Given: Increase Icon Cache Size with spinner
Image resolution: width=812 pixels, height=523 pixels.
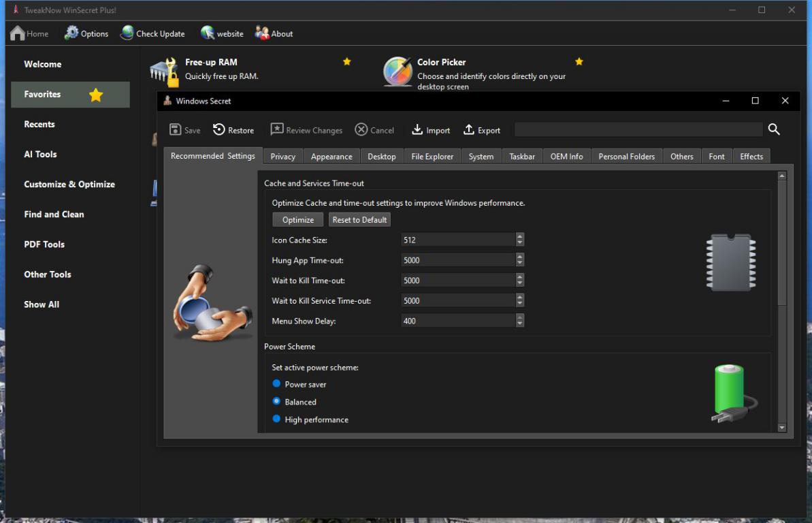Looking at the screenshot, I should click(521, 237).
